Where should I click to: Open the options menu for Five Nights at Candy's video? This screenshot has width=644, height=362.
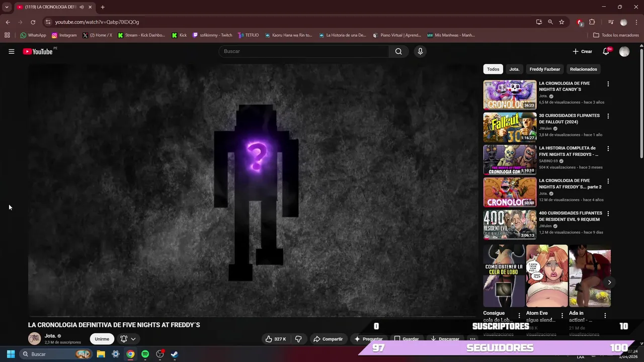coord(608,84)
